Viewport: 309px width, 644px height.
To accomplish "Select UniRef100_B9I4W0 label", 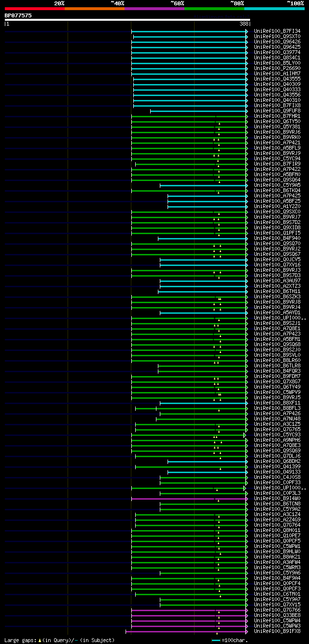I will pos(277,499).
